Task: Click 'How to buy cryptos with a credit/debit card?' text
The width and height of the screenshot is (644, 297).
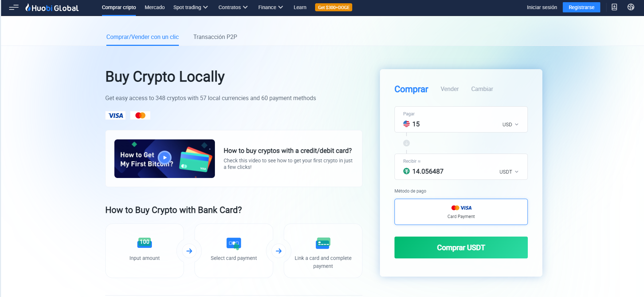Action: tap(288, 151)
